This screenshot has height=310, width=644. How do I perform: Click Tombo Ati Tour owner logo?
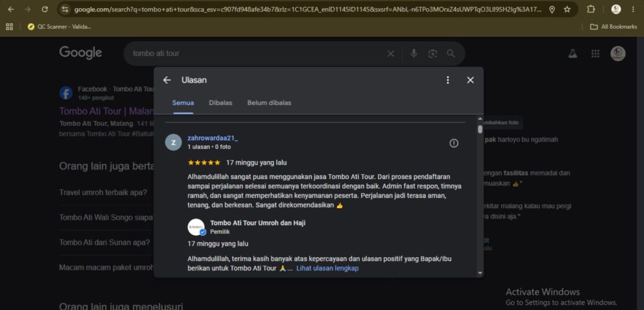196,227
